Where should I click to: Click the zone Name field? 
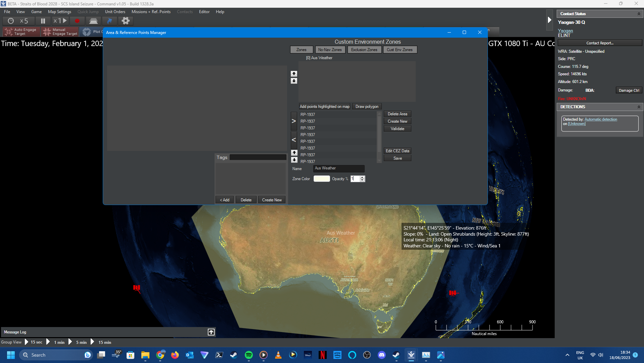(x=339, y=168)
